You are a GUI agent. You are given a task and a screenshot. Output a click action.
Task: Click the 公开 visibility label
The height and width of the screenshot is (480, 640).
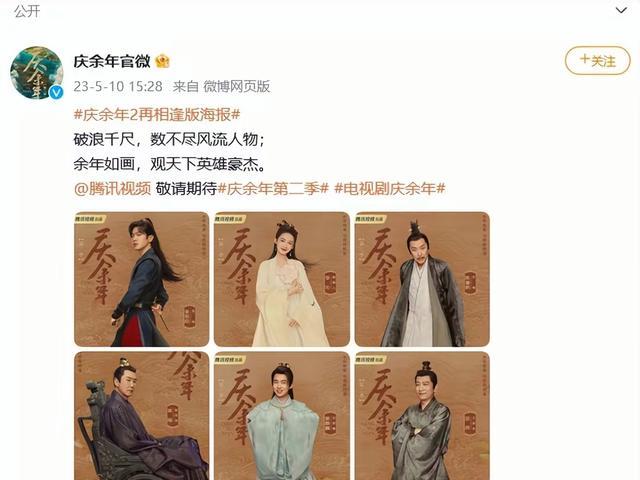[x=27, y=11]
